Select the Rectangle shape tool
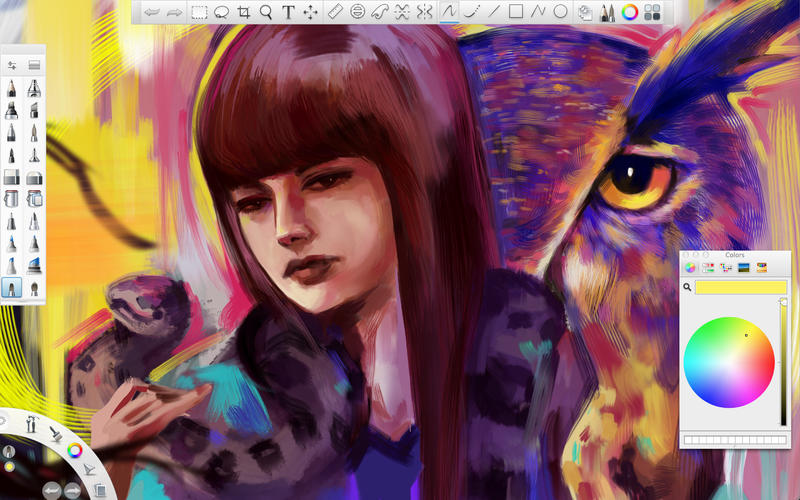Screen dimensions: 800x500 [x=516, y=13]
